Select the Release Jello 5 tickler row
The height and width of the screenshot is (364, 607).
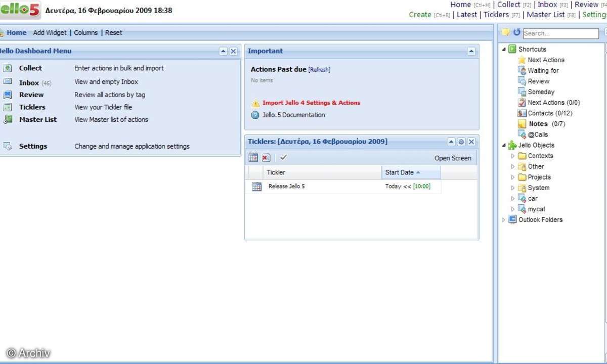[x=343, y=187]
